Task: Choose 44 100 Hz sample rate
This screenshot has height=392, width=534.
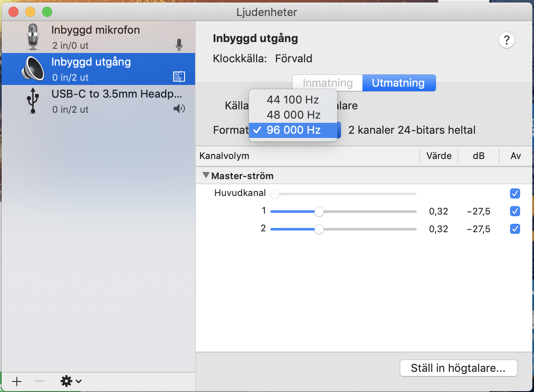Action: [293, 100]
